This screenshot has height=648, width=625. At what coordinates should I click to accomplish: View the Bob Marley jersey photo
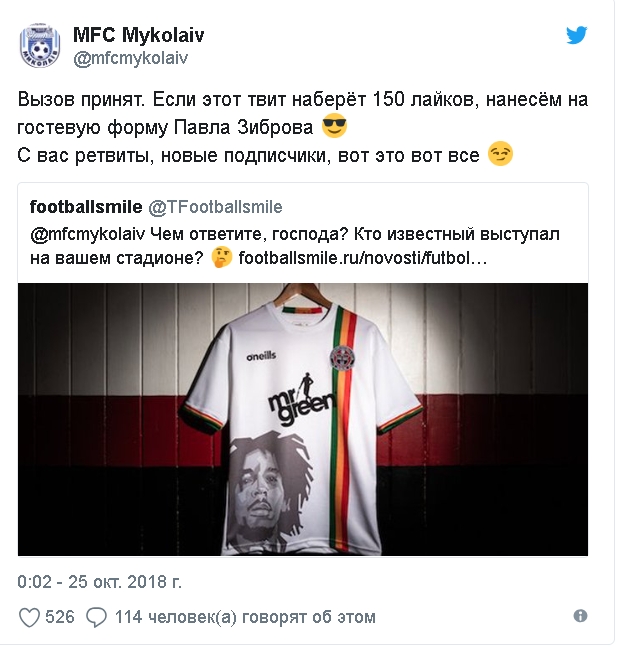tap(303, 419)
